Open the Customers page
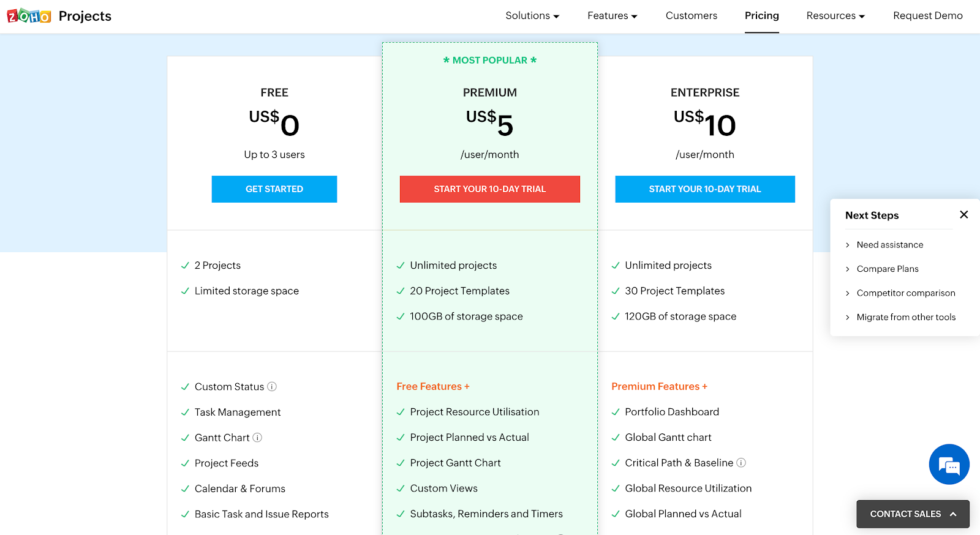The image size is (980, 535). (x=692, y=16)
